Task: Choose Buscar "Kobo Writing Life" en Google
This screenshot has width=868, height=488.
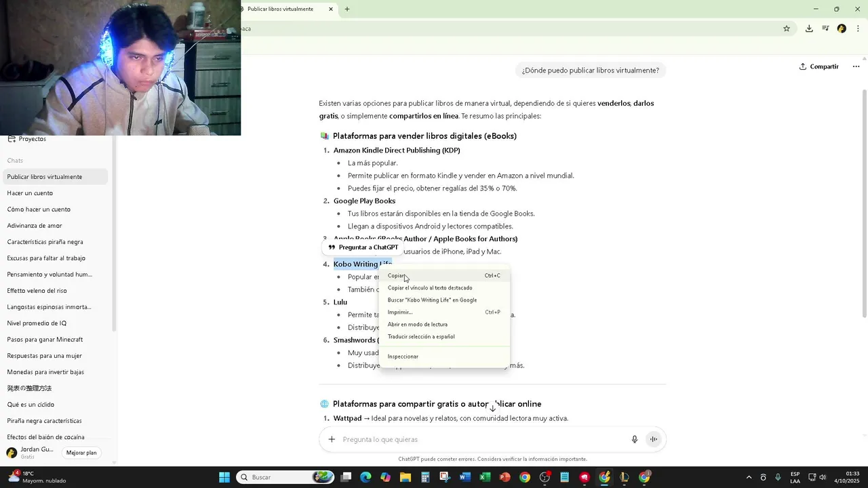Action: [444, 300]
